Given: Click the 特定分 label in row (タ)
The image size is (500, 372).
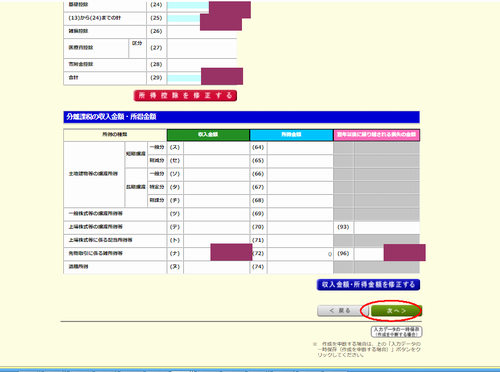Looking at the screenshot, I should [157, 187].
